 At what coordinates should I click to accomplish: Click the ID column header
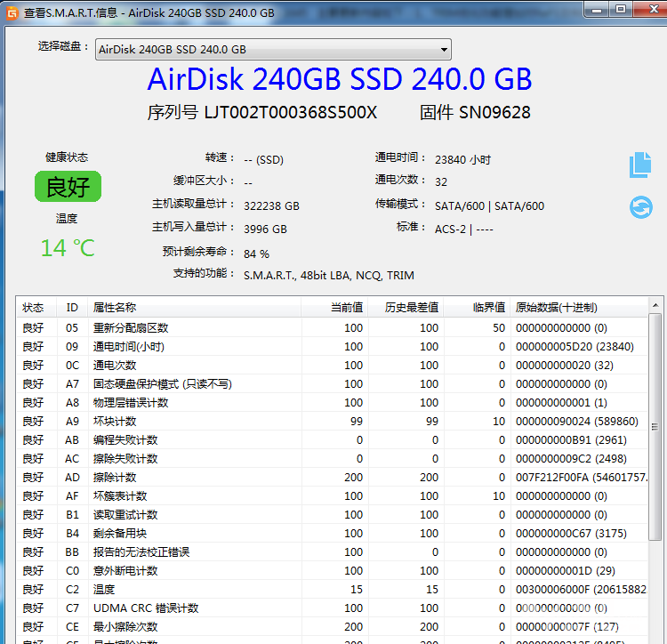[72, 307]
